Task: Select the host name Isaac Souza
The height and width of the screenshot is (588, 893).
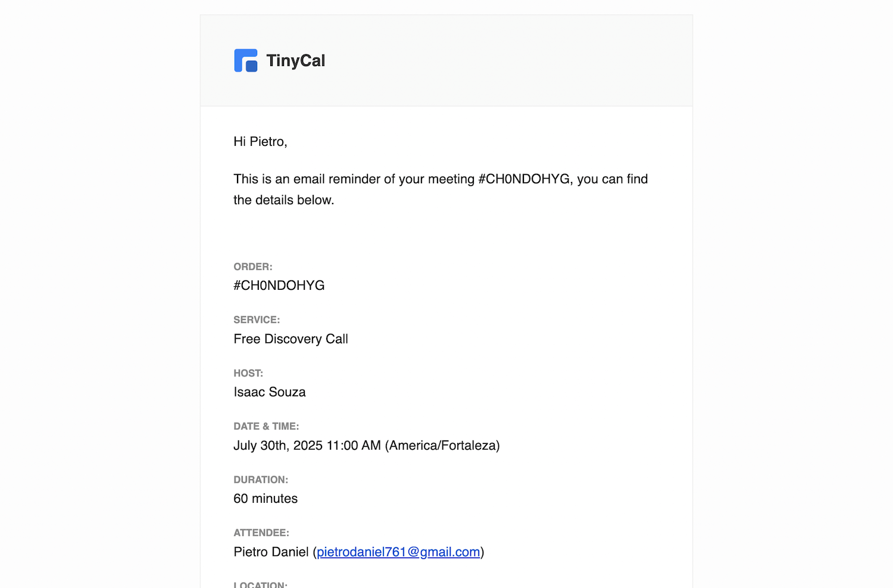Action: point(270,392)
